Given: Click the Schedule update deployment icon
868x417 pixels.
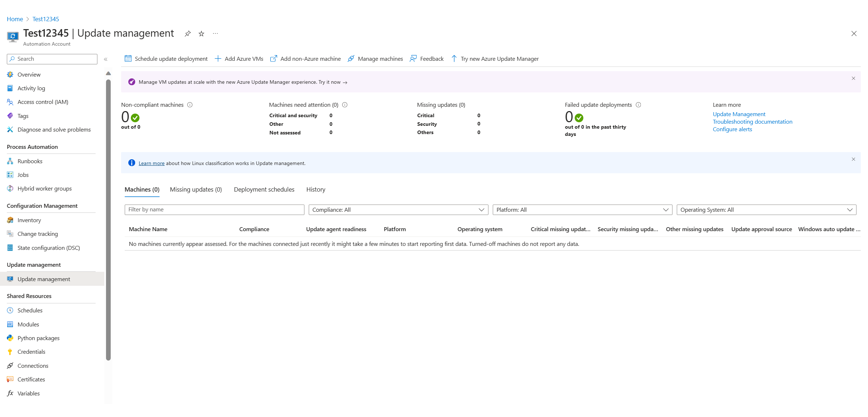Looking at the screenshot, I should point(128,59).
